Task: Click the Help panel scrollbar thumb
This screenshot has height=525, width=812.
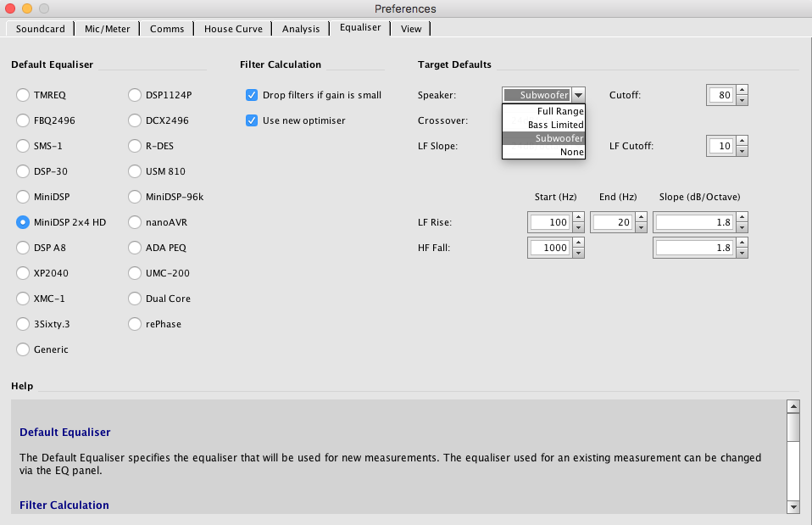Action: tap(793, 427)
